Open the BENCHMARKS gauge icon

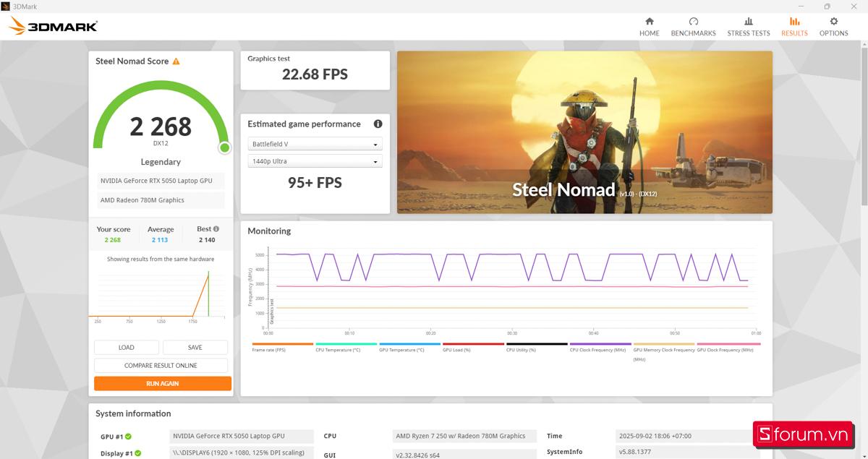693,22
